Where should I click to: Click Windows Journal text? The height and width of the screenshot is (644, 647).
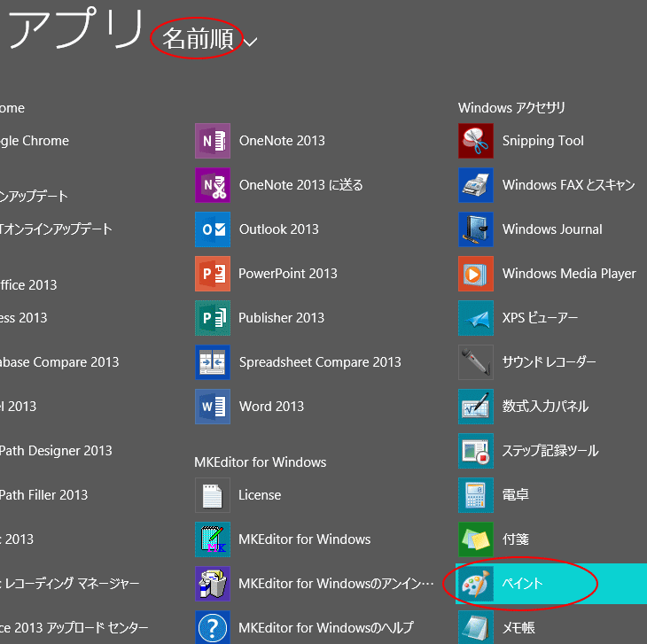pyautogui.click(x=552, y=229)
